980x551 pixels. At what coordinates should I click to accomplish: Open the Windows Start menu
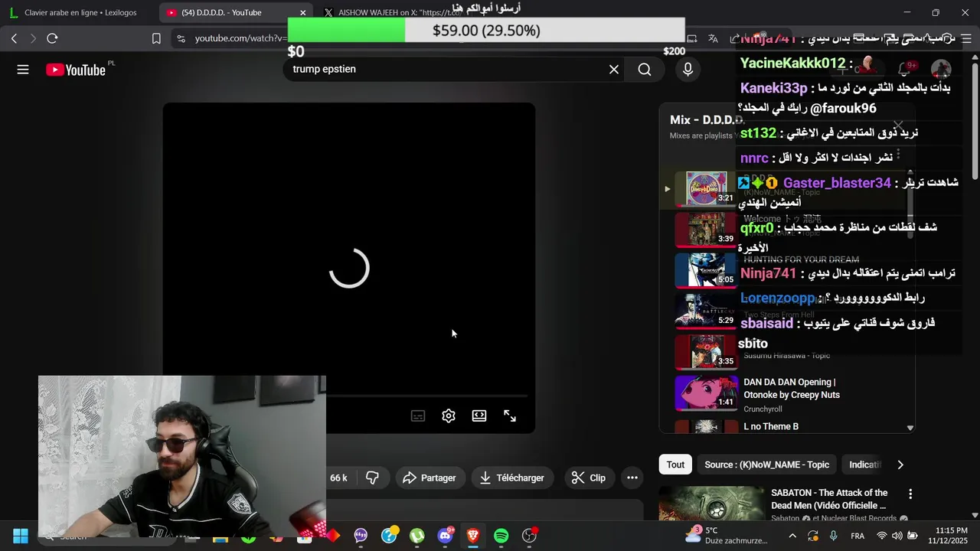21,536
